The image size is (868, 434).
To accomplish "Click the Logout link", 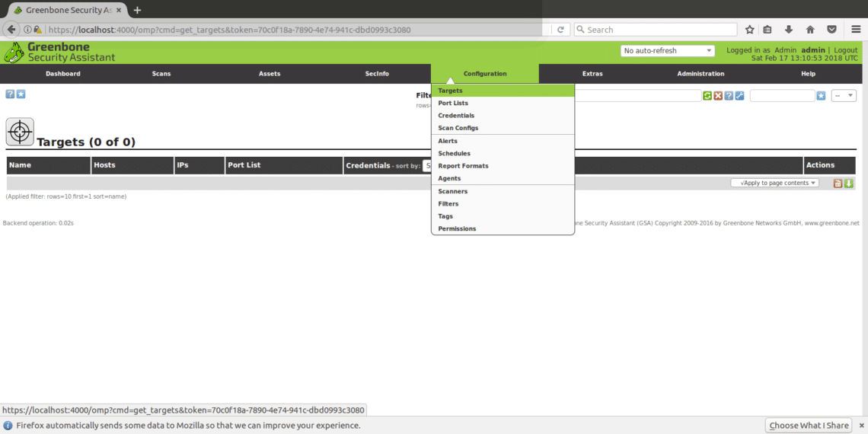I will (x=845, y=50).
